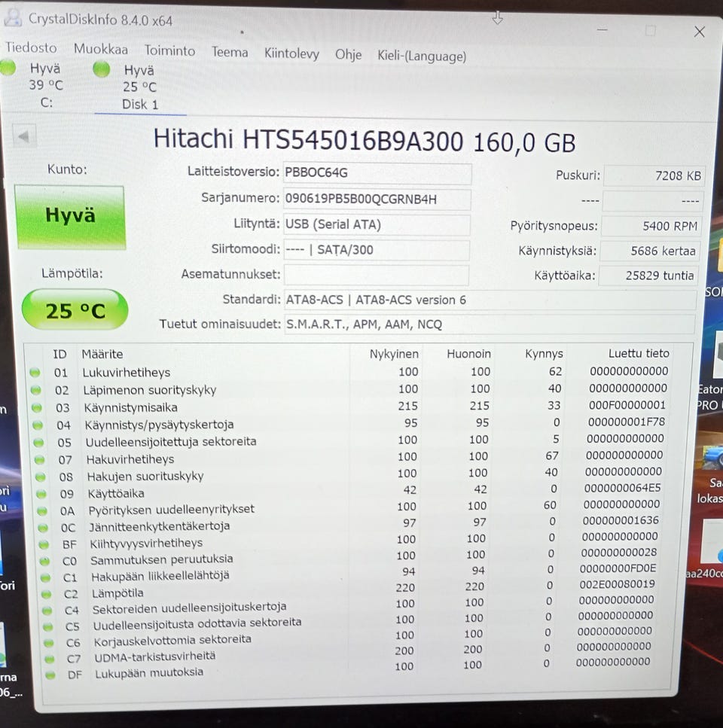Select the 05 Uudelleensijoitettuja sektoreita row
This screenshot has height=728, width=723.
tap(349, 440)
